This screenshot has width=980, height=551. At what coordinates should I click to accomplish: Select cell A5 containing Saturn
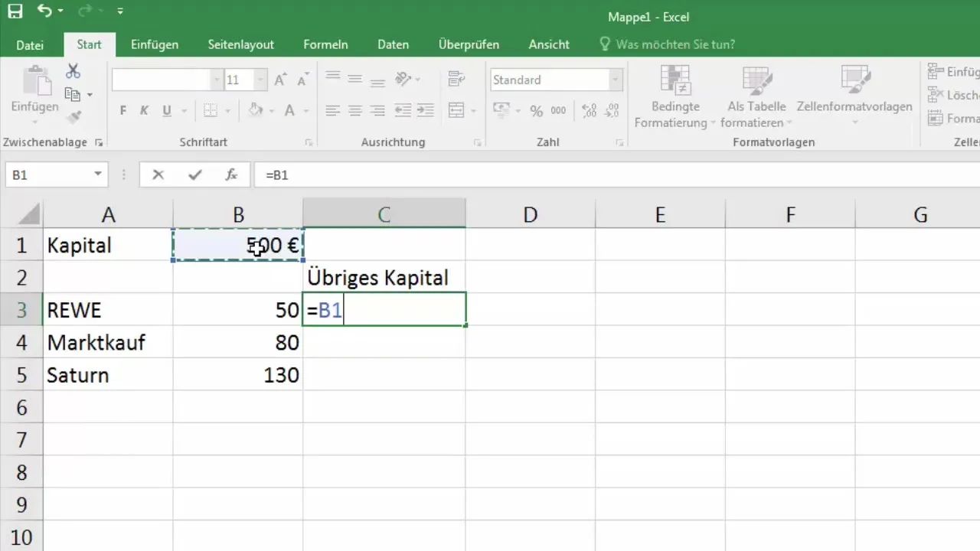click(x=108, y=375)
